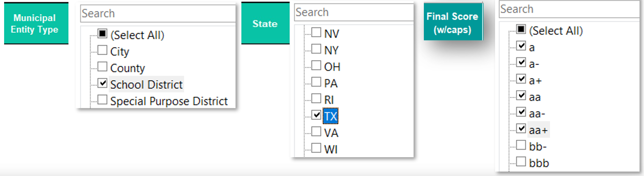
Task: Toggle Select All in Final Score list
Action: click(521, 29)
